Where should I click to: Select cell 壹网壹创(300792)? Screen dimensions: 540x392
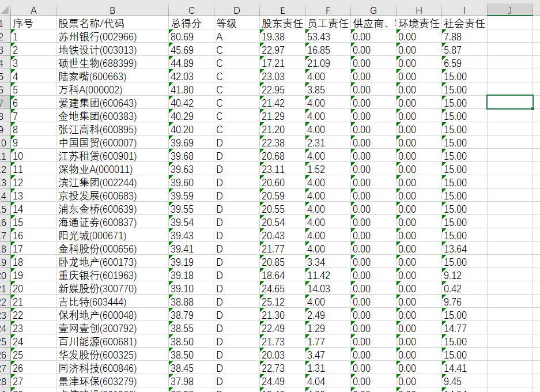pyautogui.click(x=112, y=328)
